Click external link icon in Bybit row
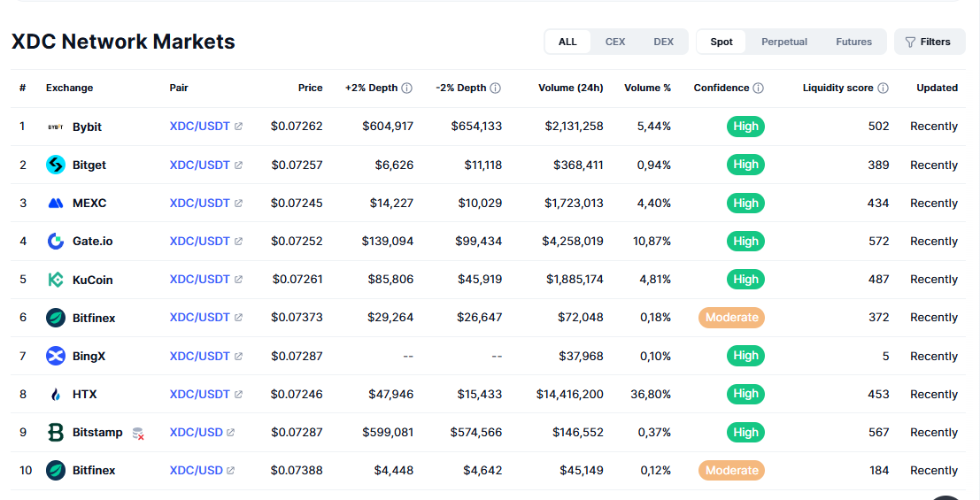This screenshot has width=980, height=500. pyautogui.click(x=238, y=127)
